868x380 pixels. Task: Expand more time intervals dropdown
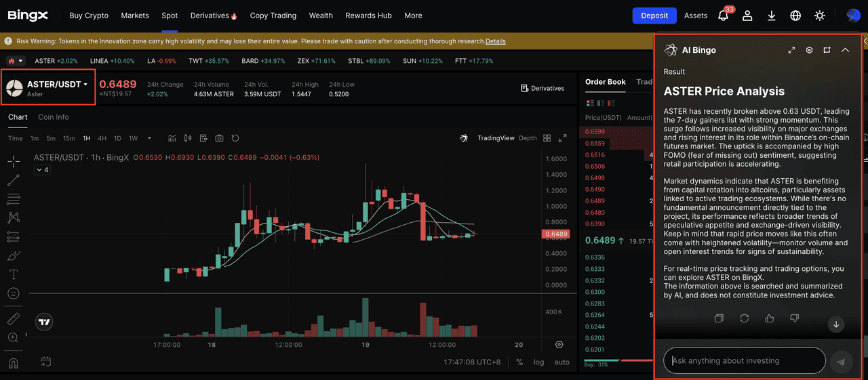tap(151, 138)
